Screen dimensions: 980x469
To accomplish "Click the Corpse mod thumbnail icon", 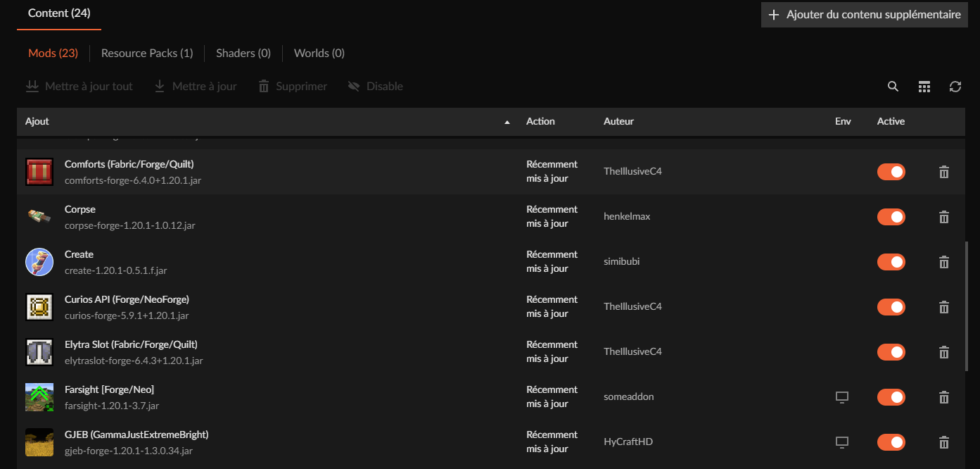I will 39,217.
